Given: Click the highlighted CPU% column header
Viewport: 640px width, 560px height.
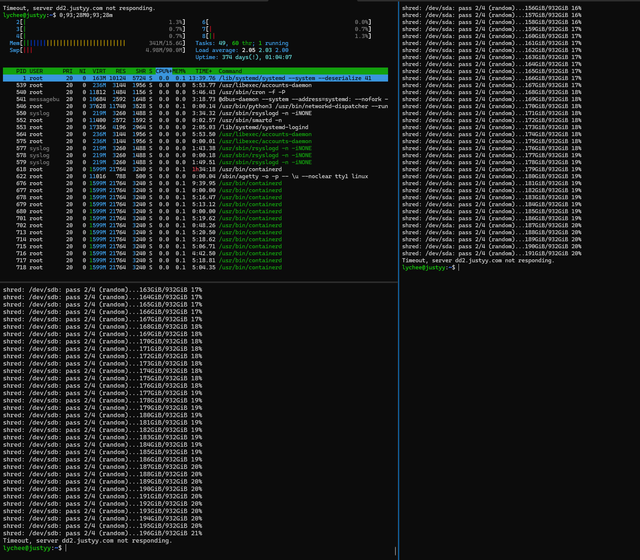Looking at the screenshot, I should [163, 71].
